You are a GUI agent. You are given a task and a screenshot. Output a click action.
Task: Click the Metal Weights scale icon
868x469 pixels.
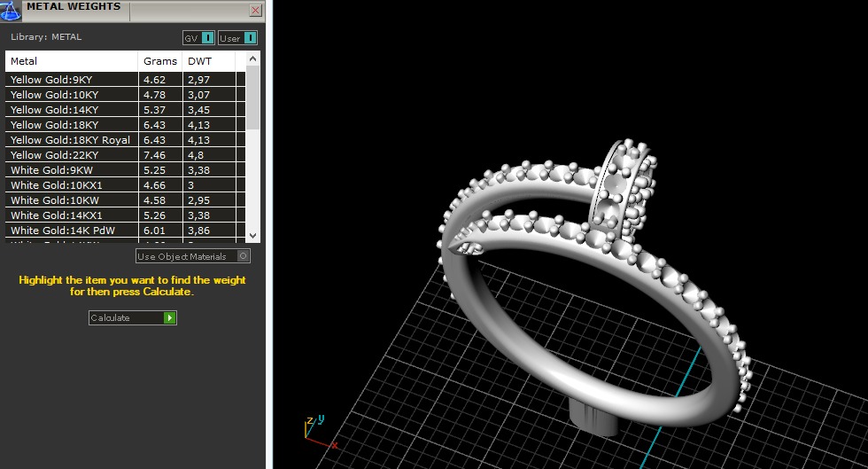[10, 10]
